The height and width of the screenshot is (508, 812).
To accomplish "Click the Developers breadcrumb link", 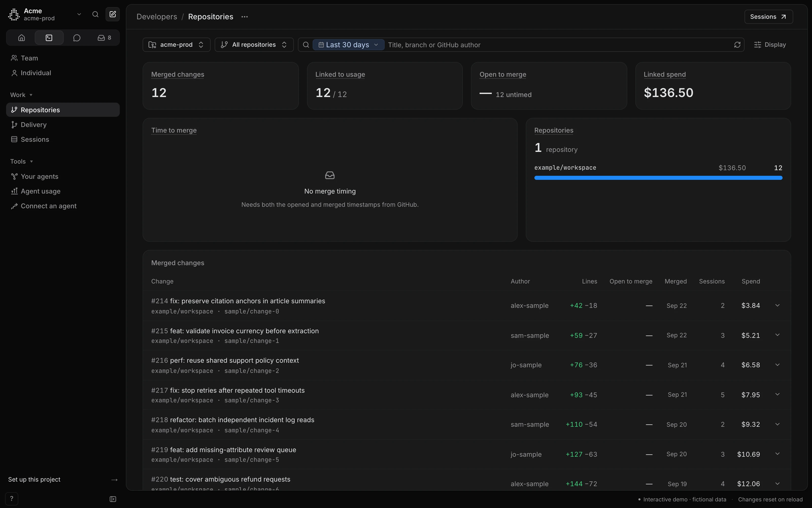I will pyautogui.click(x=157, y=17).
